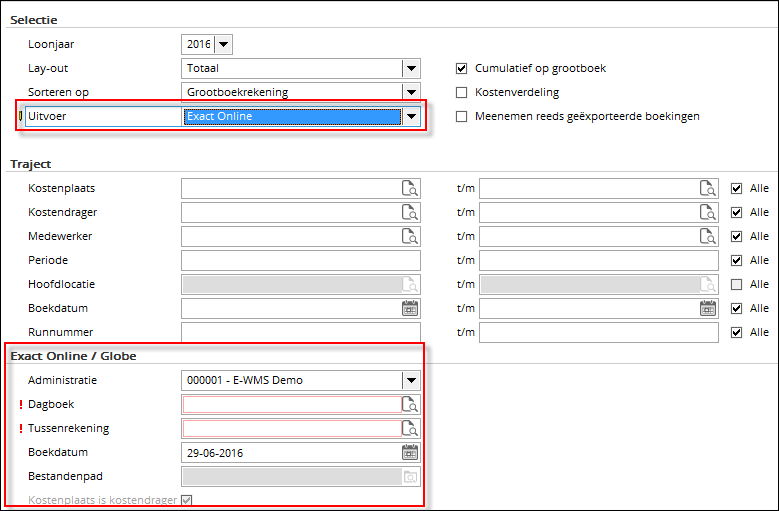Toggle Alle checkbox for Periode row
This screenshot has width=779, height=511.
click(736, 260)
